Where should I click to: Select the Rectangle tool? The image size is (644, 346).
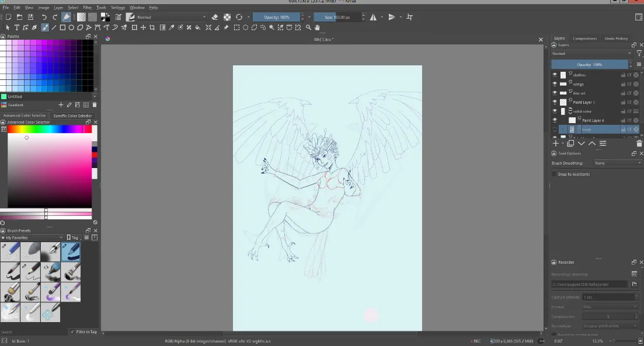coord(62,27)
